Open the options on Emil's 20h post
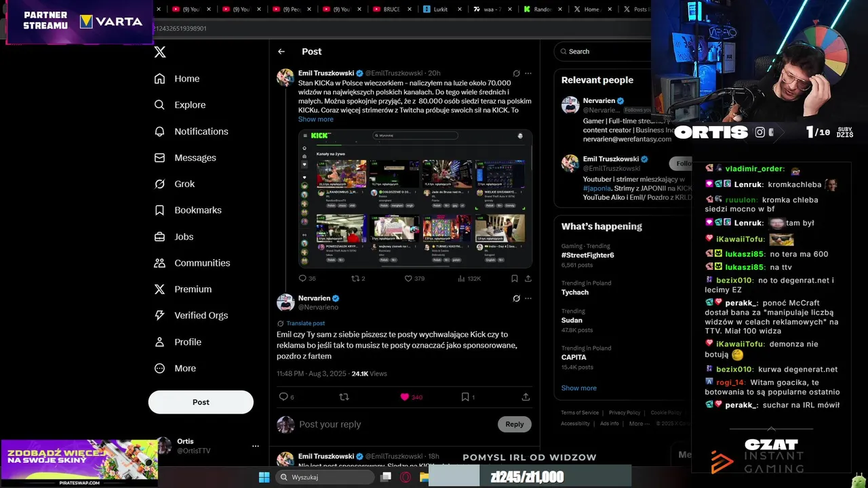The height and width of the screenshot is (488, 868). coord(528,73)
